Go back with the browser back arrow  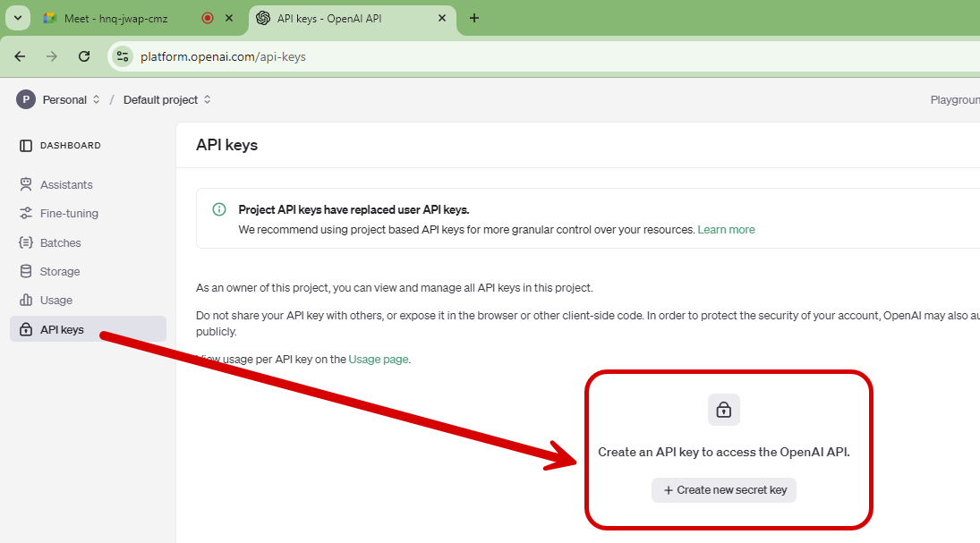point(20,56)
